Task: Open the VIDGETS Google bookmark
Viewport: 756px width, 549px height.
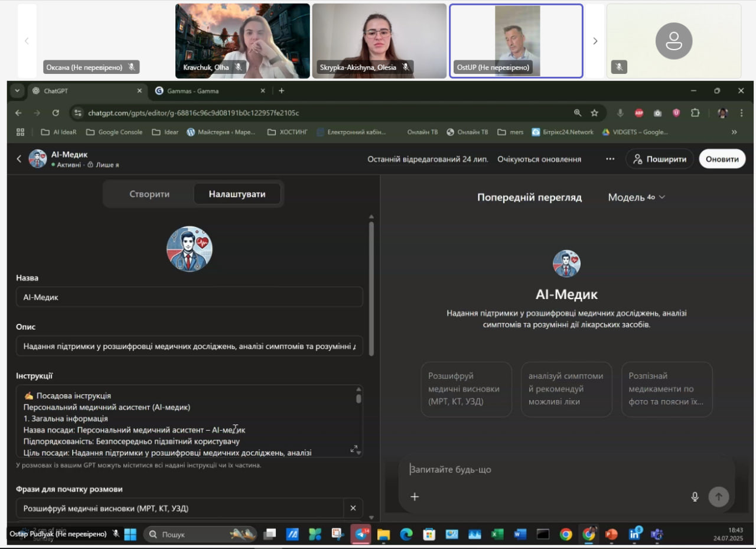Action: (x=634, y=132)
